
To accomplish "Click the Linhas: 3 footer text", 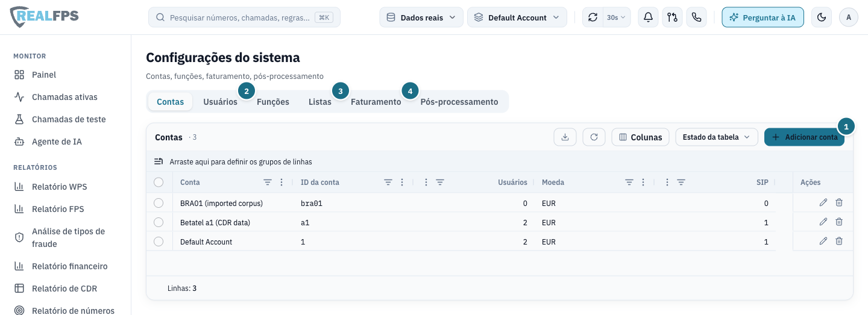I will (x=182, y=288).
